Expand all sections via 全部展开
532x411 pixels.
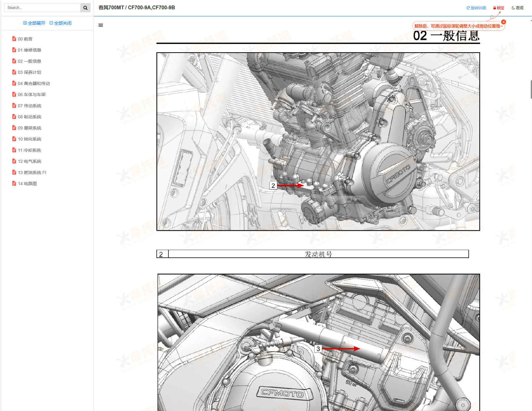(x=34, y=23)
